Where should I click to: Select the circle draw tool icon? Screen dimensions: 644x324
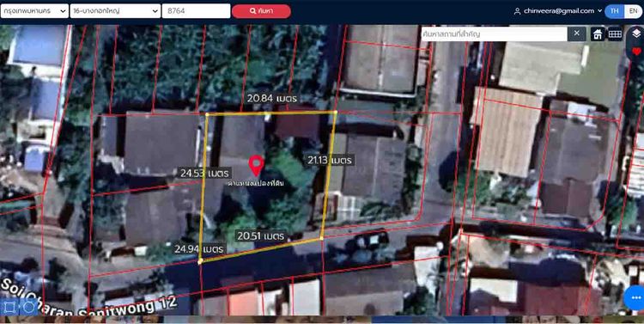pos(28,307)
